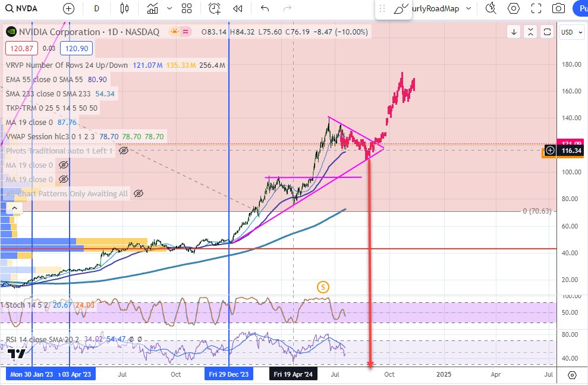The image size is (588, 385).
Task: Open indicator templates grid icon
Action: (x=186, y=8)
